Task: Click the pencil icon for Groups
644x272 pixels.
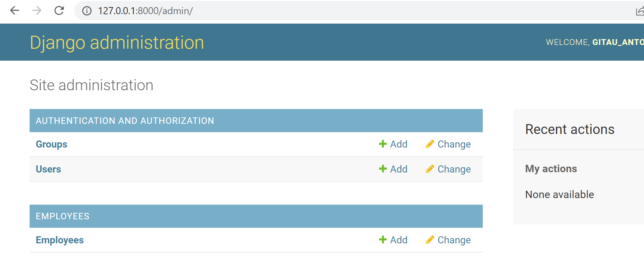Action: (x=430, y=144)
